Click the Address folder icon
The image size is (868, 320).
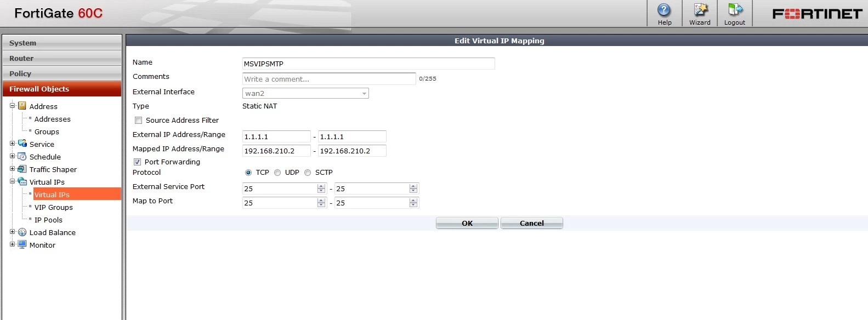[x=22, y=106]
